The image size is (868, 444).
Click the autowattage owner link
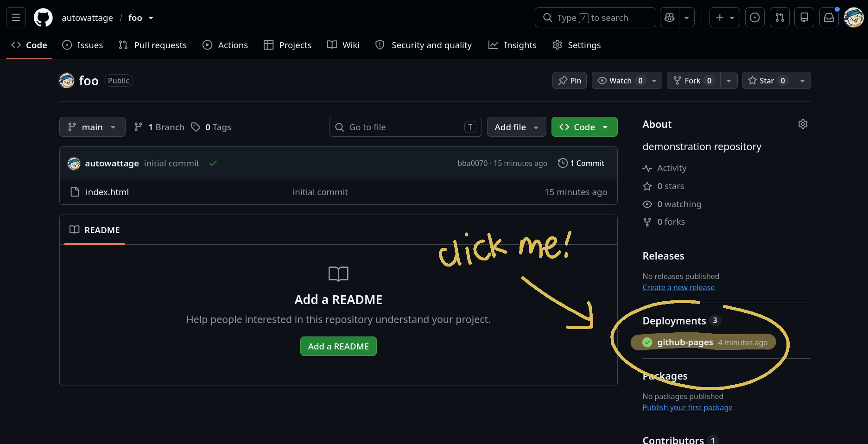(87, 18)
